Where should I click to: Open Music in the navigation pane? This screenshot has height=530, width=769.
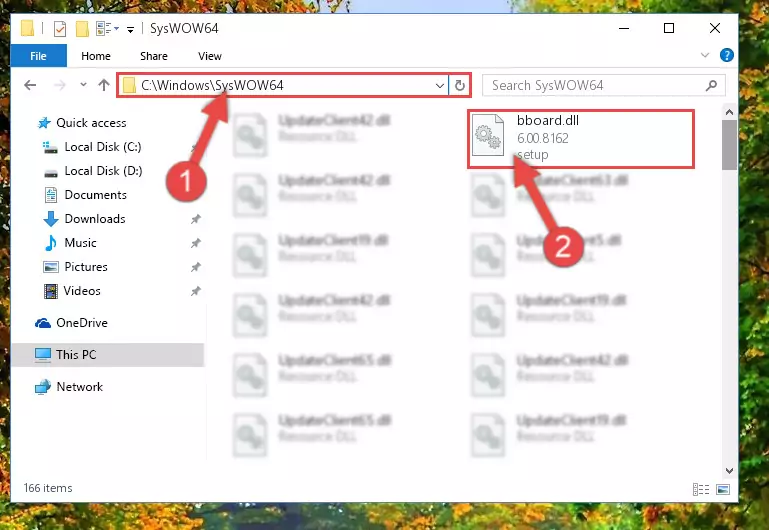tap(80, 243)
